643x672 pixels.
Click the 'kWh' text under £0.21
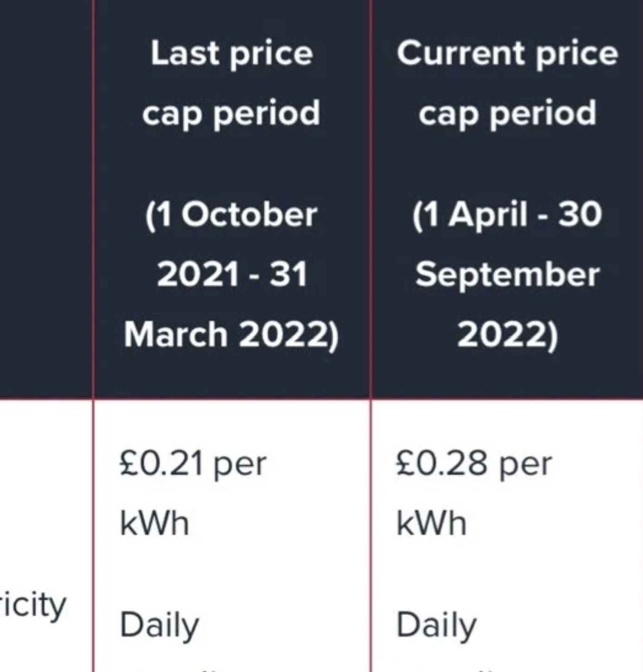154,523
